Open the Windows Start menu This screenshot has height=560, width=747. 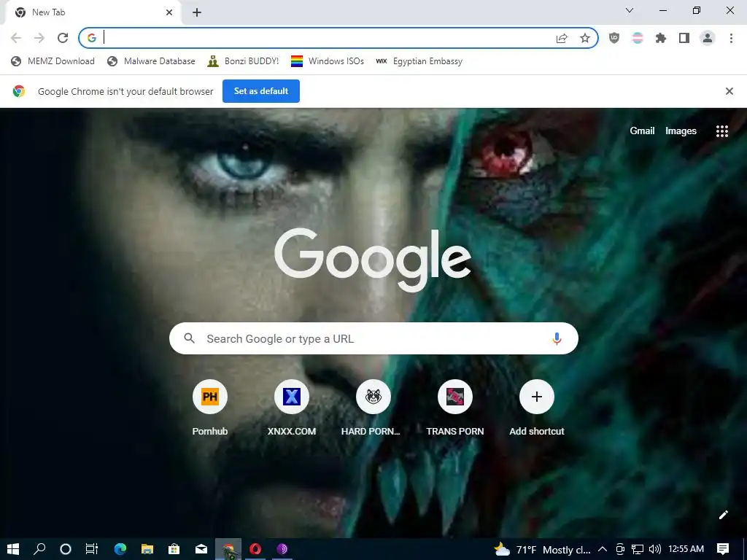(x=13, y=549)
